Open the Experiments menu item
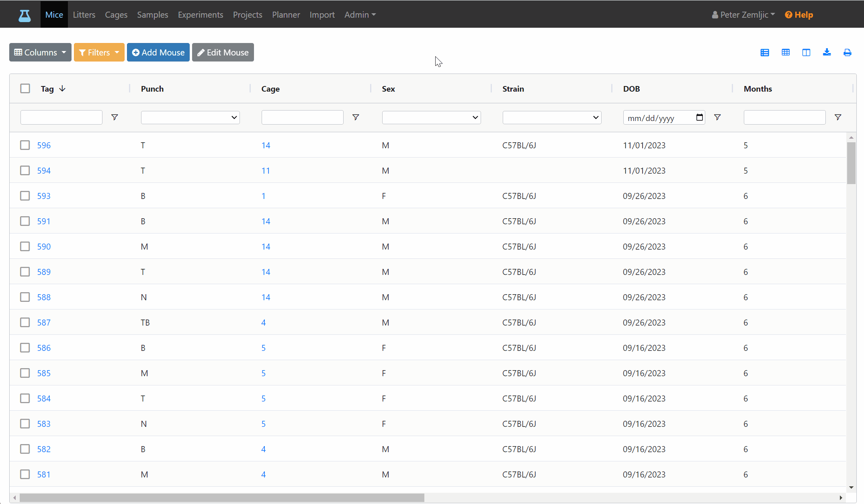Image resolution: width=864 pixels, height=504 pixels. [x=201, y=15]
